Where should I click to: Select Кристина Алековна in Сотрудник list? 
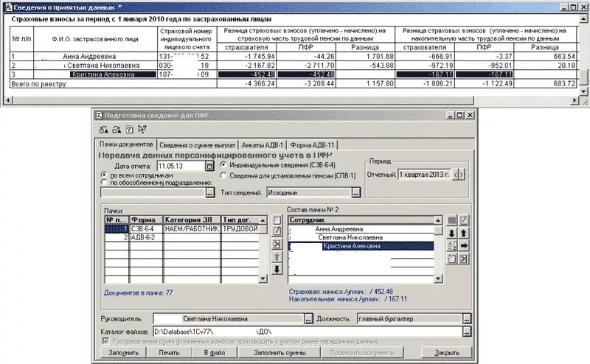tap(361, 246)
